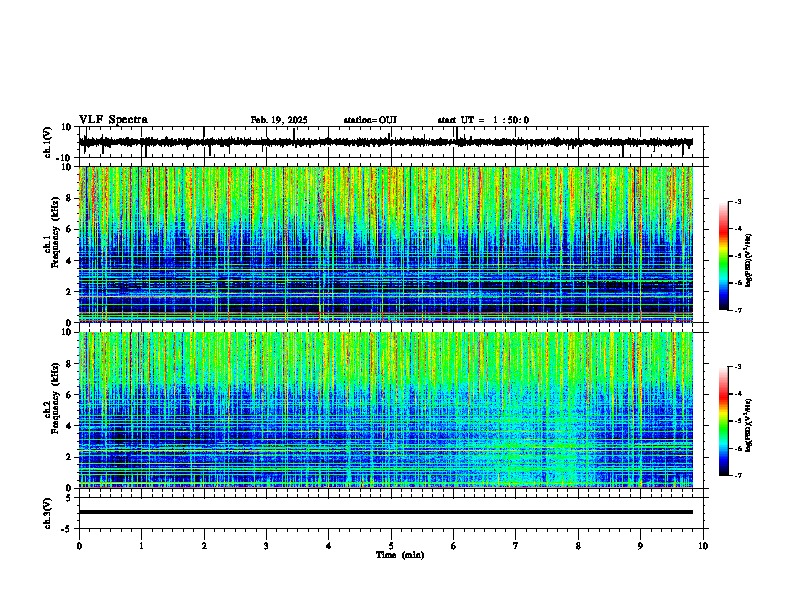Select the date text "Feb. 19, 2025"
The image size is (792, 612).
279,120
